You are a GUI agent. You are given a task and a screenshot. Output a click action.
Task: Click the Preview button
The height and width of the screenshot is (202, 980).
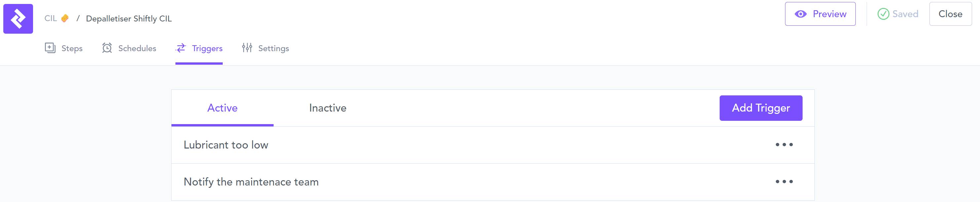point(820,14)
